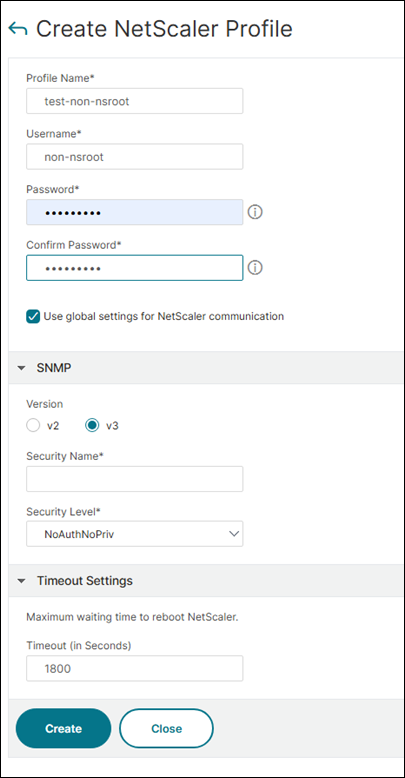This screenshot has width=405, height=778.
Task: Go back using the arrow beside the title
Action: (18, 29)
